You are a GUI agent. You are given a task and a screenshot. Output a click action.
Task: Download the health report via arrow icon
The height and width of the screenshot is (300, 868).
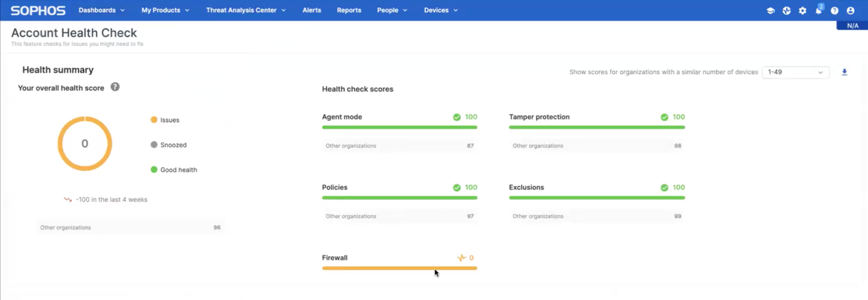pos(844,72)
